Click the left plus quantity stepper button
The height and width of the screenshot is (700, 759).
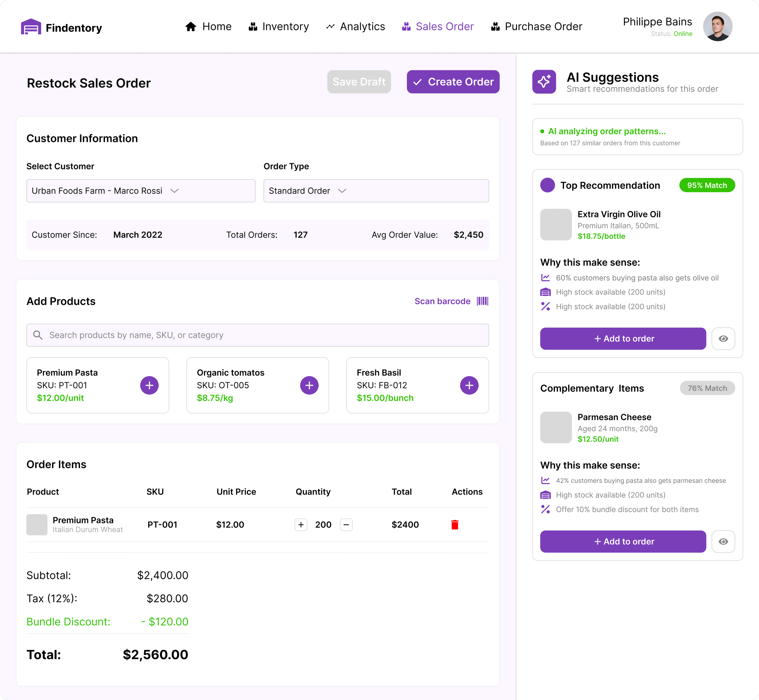coord(301,525)
